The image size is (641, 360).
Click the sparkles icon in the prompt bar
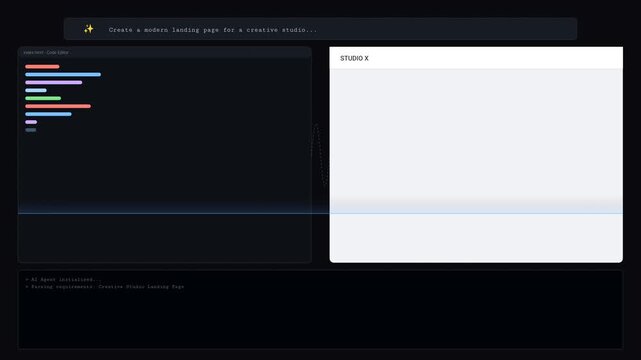[89, 29]
